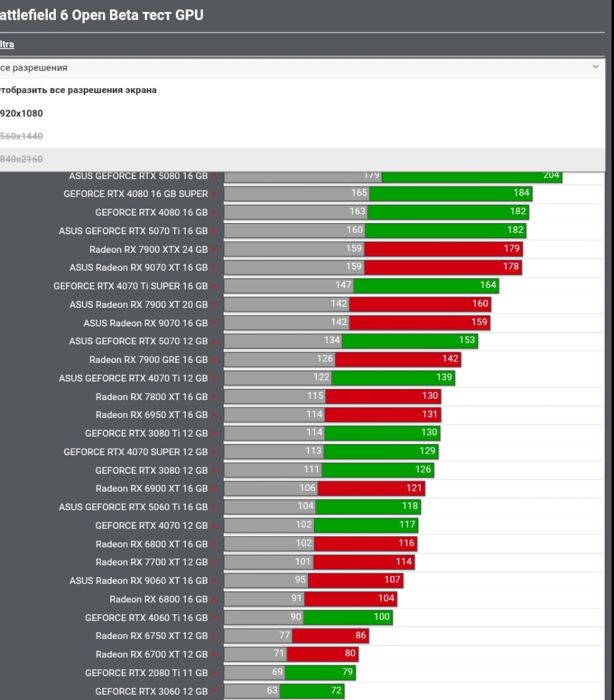This screenshot has width=614, height=700.
Task: Click the Radeon RX 7900 XTX 24 GB label
Action: click(x=149, y=249)
